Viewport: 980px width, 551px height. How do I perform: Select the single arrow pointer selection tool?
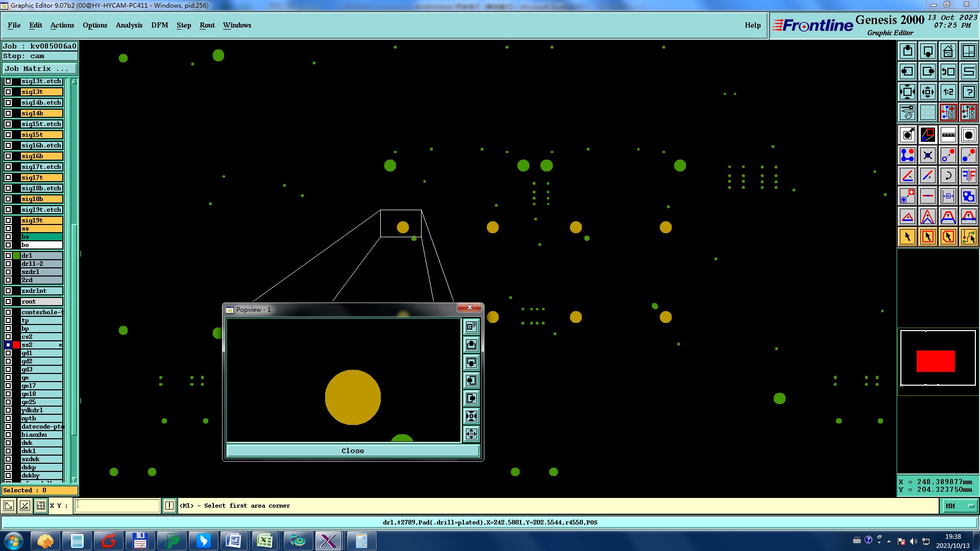[x=908, y=237]
